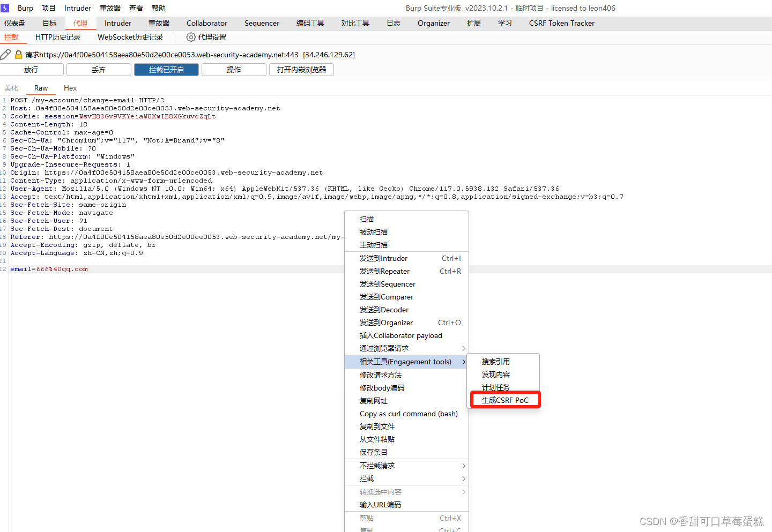Click the pencil edit icon beside request URL
772x532 pixels.
(5, 54)
